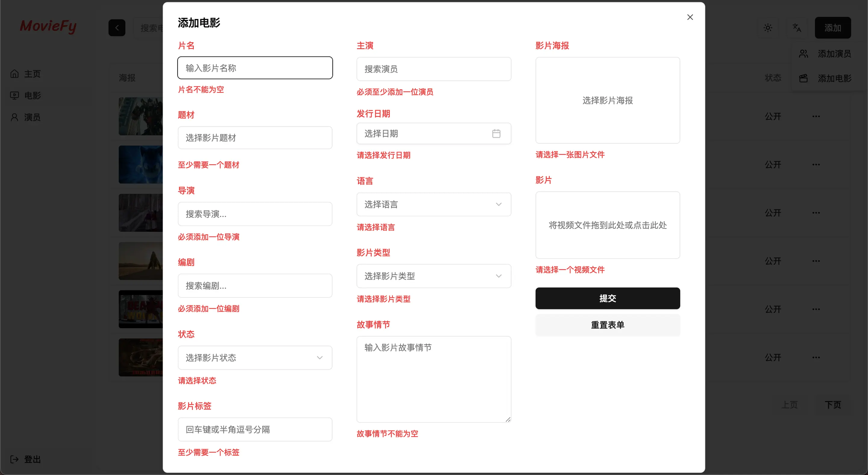Click the back arrow button beside search
Screen dimensions: 868x475
(x=117, y=28)
